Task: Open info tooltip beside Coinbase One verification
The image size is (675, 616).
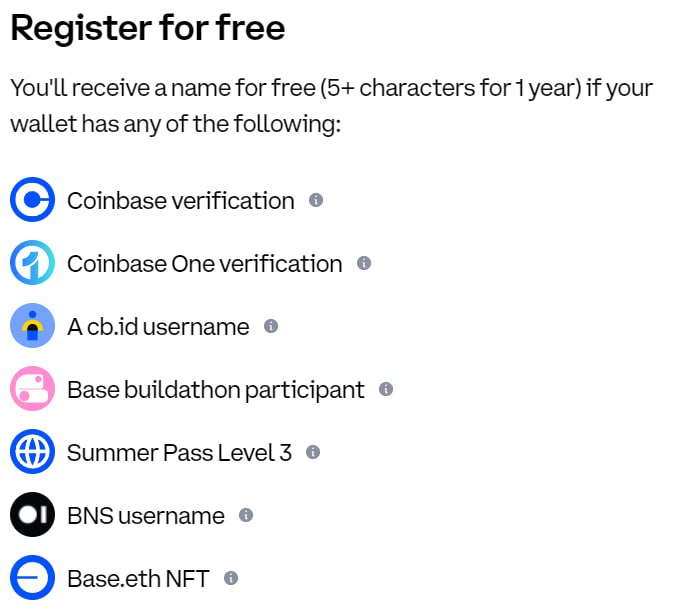Action: click(364, 263)
